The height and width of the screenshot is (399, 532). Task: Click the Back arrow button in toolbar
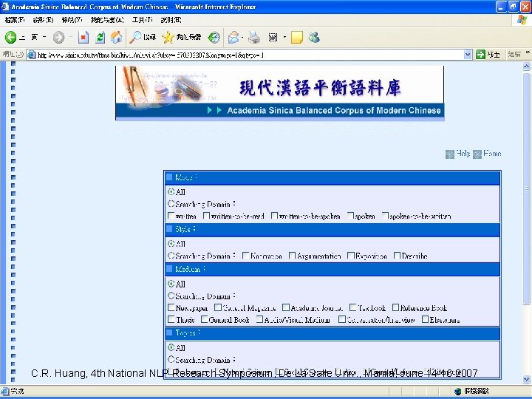point(10,38)
